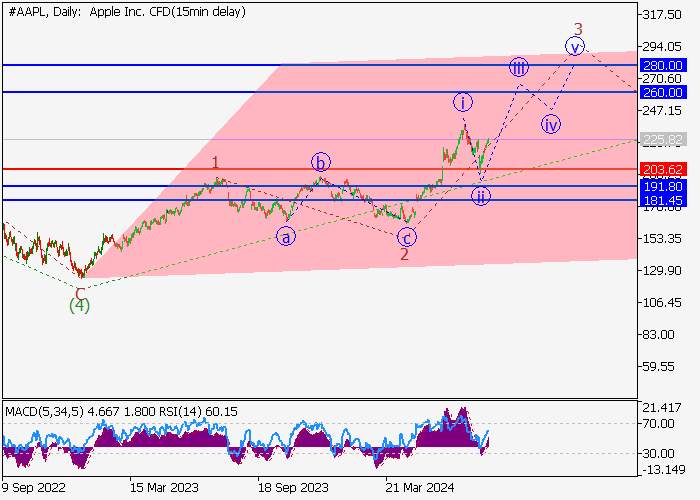Click the red horizontal line at 203.62

(x=320, y=169)
